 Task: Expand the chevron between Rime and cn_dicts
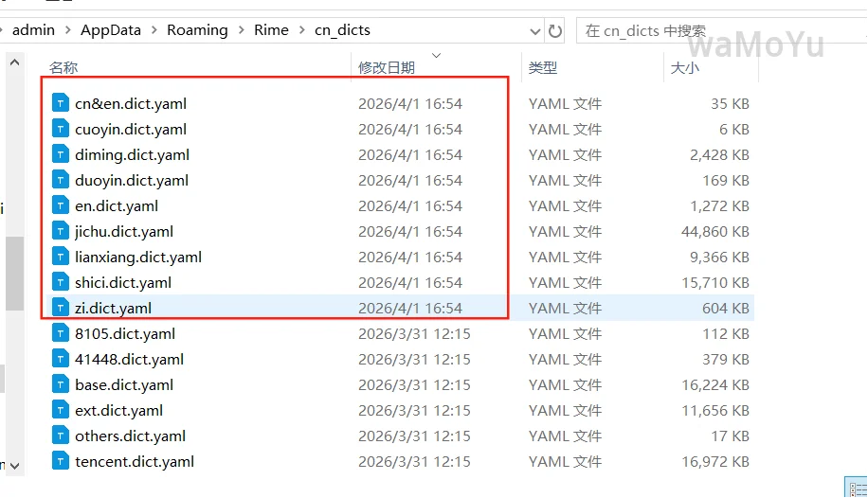pyautogui.click(x=301, y=30)
